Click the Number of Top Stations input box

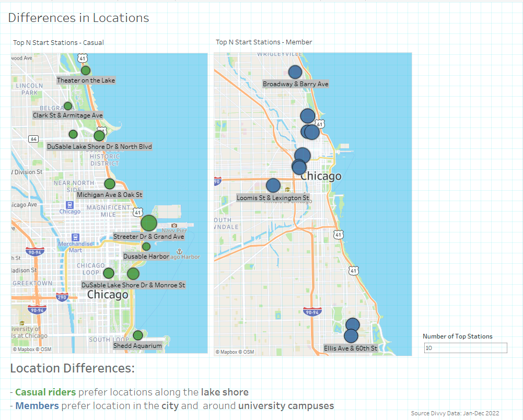coord(466,348)
